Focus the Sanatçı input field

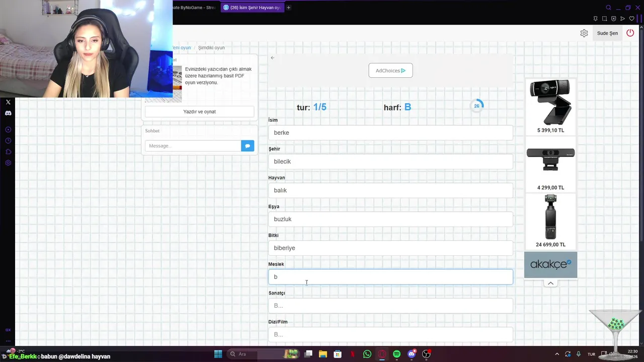390,306
